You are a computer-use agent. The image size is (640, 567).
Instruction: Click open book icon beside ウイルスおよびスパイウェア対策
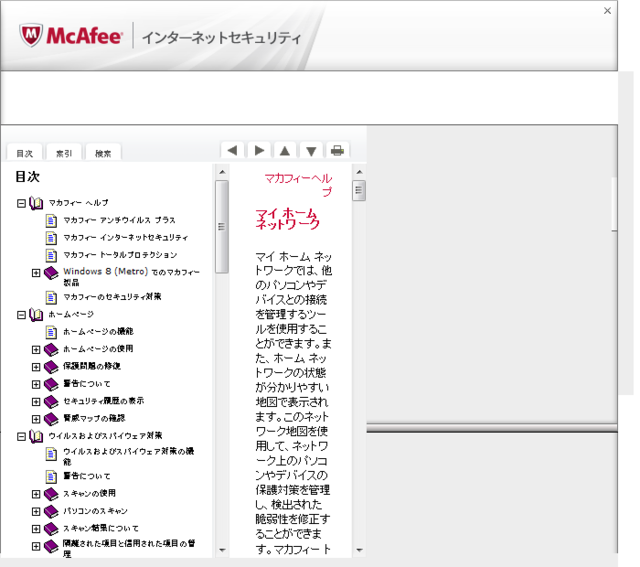pos(36,436)
